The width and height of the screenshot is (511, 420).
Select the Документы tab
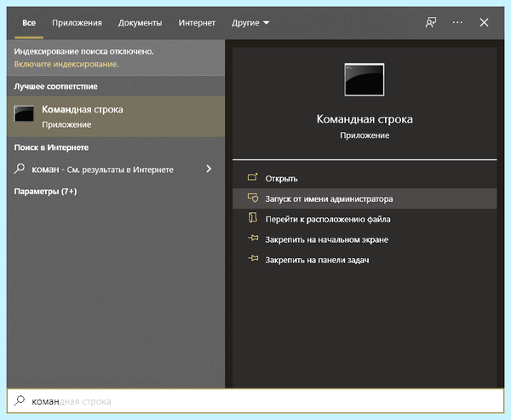(141, 23)
